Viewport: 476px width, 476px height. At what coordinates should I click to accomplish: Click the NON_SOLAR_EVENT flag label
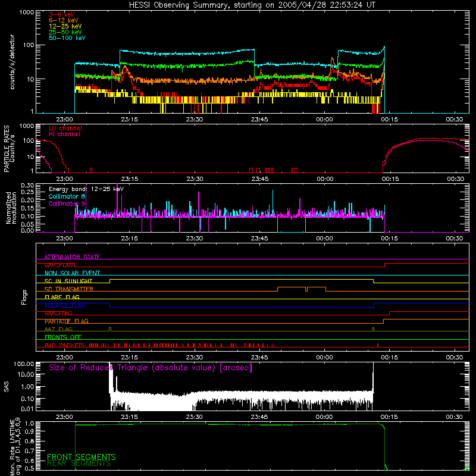[72, 273]
